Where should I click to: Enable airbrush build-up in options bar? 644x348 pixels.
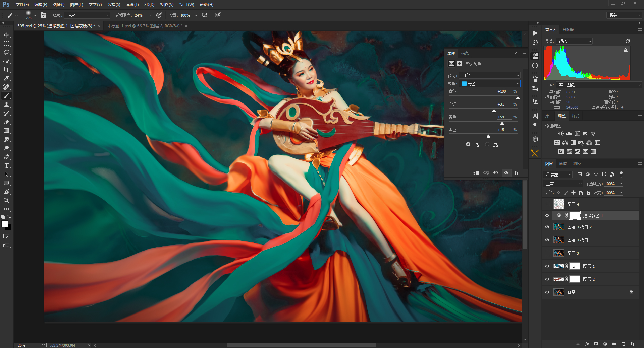[x=204, y=15]
